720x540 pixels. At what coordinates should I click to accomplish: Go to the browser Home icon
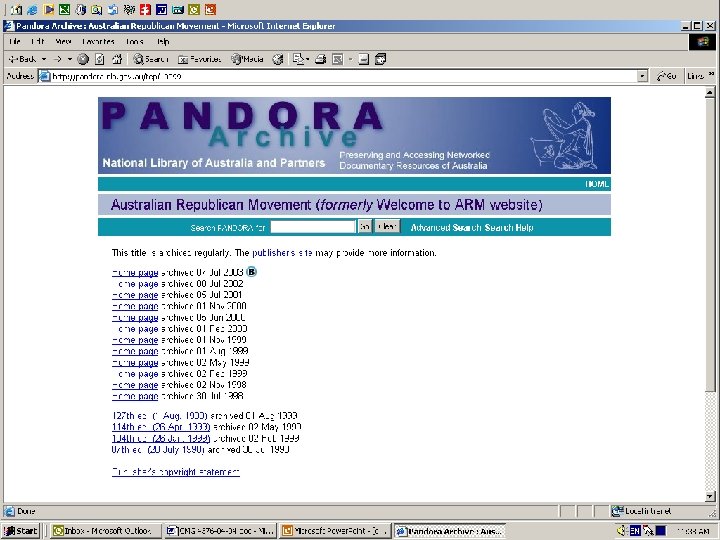pyautogui.click(x=118, y=59)
